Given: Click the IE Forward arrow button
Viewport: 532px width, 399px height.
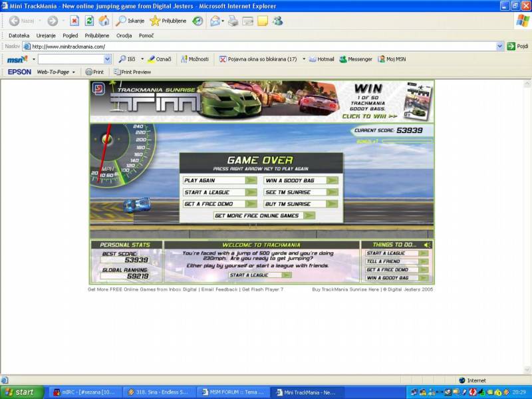Looking at the screenshot, I should pos(53,21).
